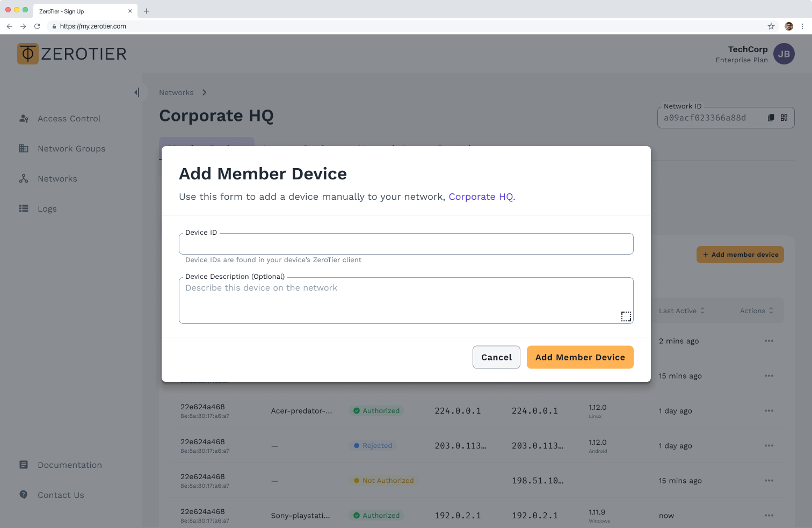Bookmark the page with star icon

[x=771, y=26]
